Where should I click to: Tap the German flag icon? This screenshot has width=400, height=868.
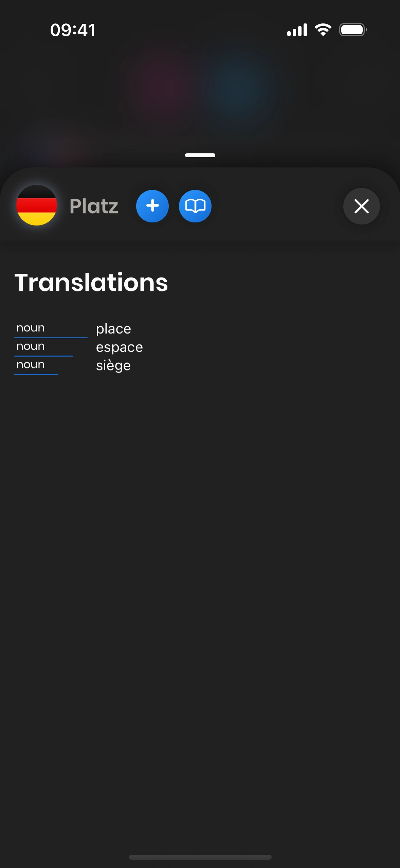pos(37,205)
